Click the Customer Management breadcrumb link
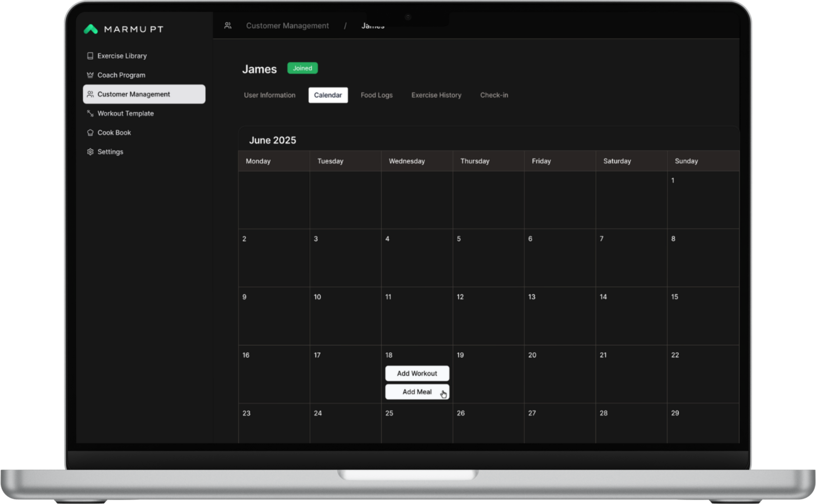 coord(287,26)
